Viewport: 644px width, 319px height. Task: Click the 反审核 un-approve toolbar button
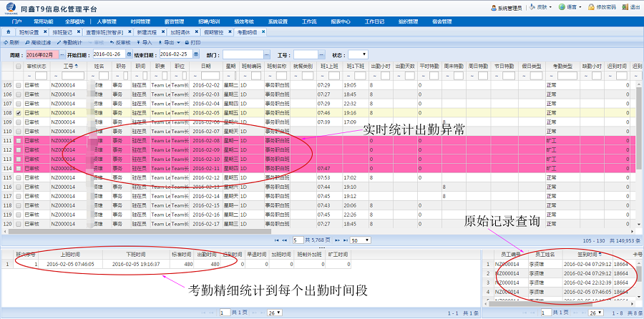pos(118,43)
